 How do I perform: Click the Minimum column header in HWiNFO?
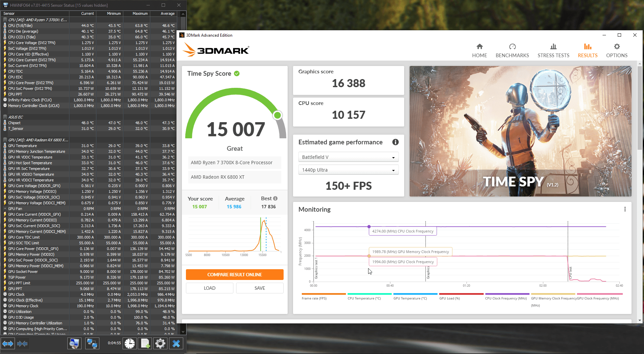109,13
